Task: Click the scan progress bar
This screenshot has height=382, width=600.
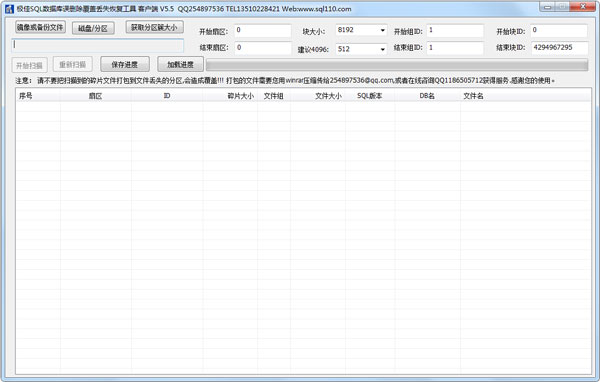Action: pos(397,65)
